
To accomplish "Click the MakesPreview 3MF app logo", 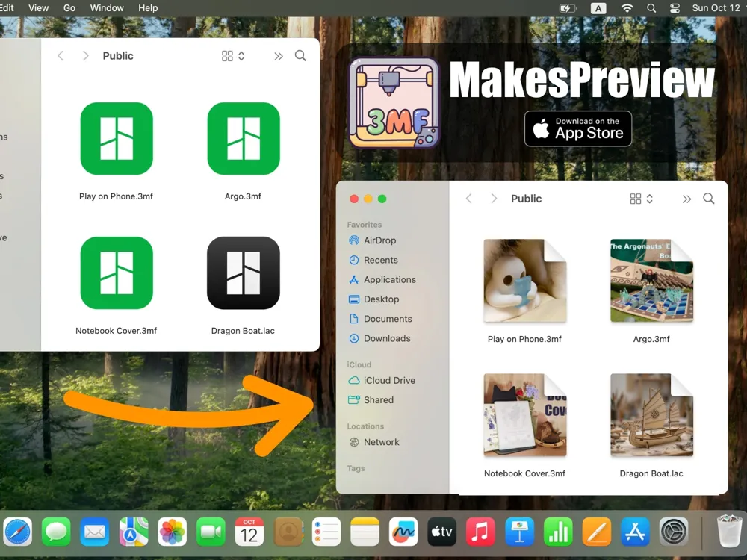I will (394, 102).
